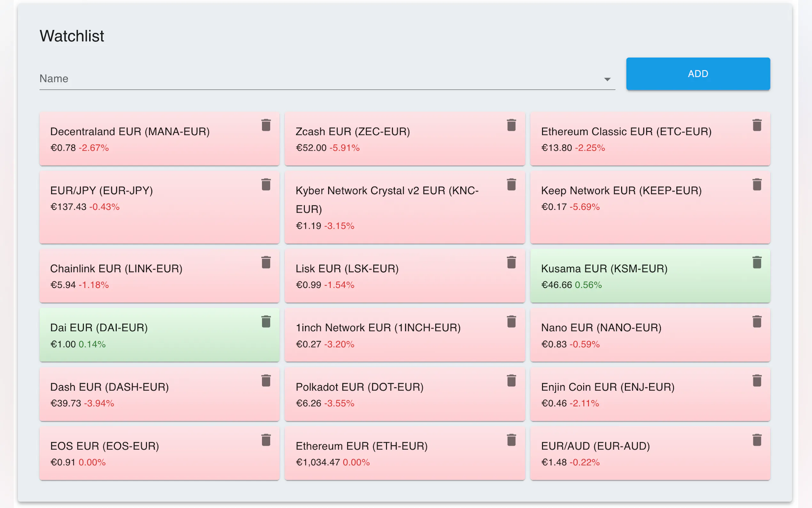Trash the Nano EUR card

[757, 321]
